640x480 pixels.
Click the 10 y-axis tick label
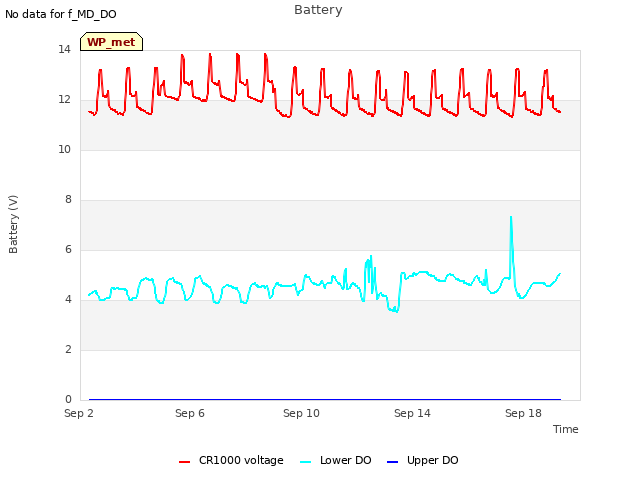64,150
